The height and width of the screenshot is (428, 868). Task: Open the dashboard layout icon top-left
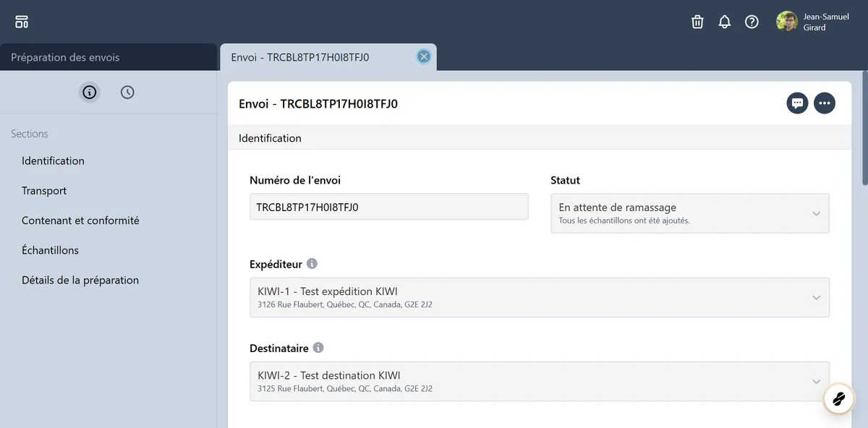click(x=22, y=22)
